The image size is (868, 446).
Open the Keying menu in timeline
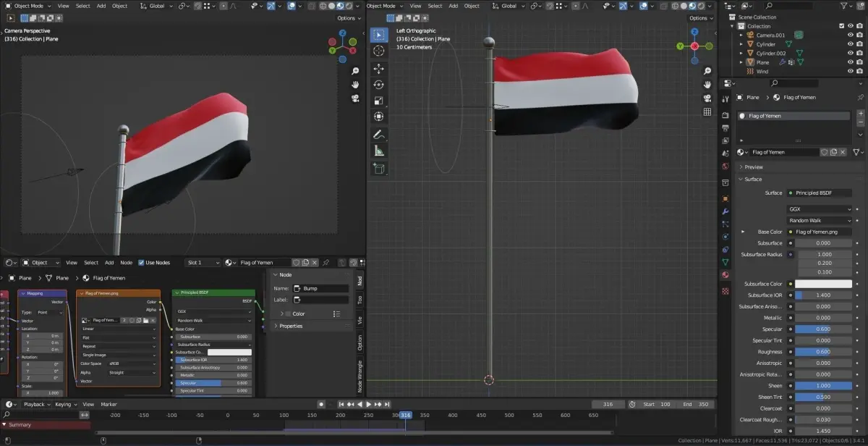(65, 404)
